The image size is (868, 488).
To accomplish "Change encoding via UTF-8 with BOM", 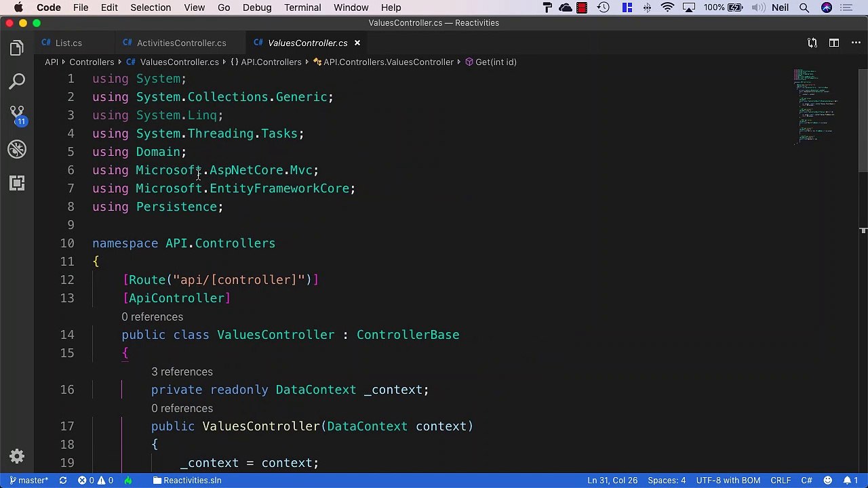I will pyautogui.click(x=728, y=480).
